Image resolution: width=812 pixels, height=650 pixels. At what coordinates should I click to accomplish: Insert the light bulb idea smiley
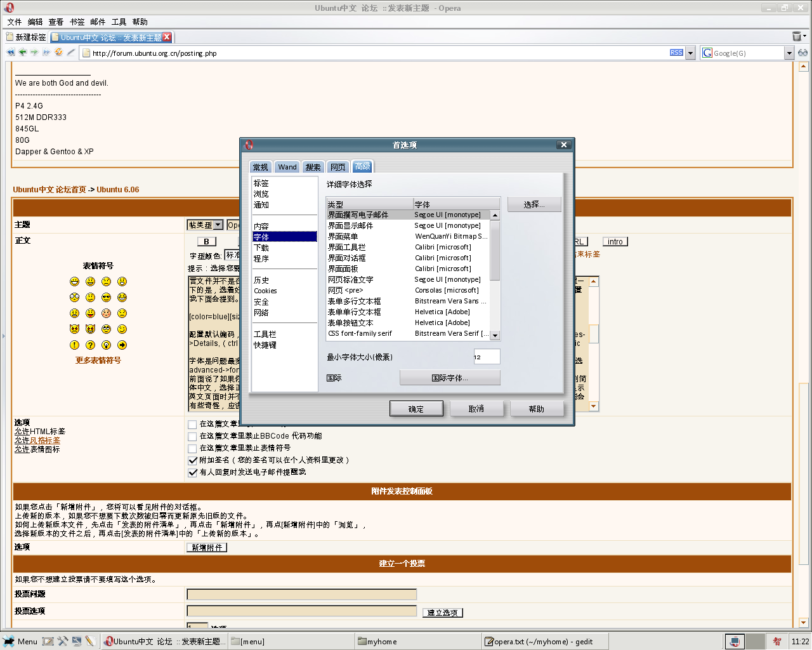click(x=107, y=345)
